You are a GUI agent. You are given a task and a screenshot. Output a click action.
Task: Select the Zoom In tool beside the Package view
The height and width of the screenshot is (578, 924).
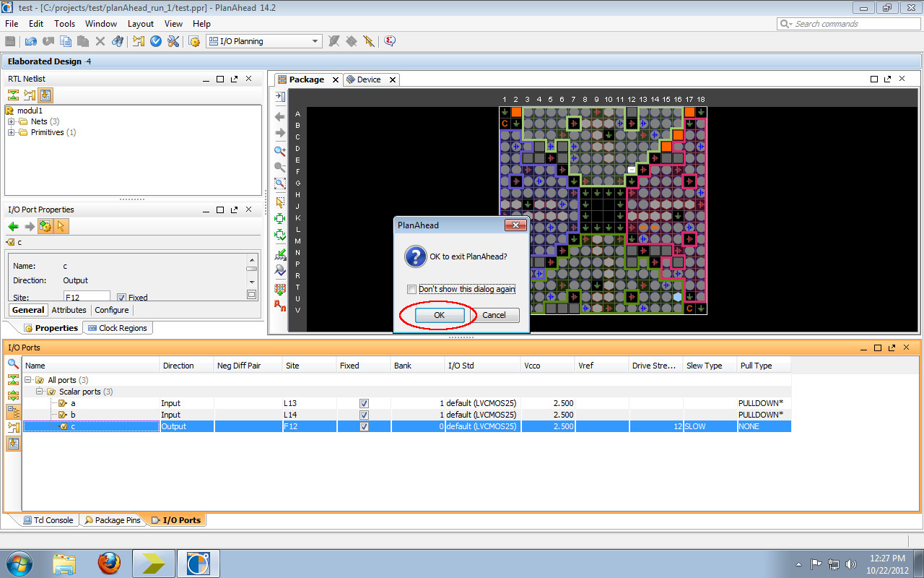click(x=279, y=150)
